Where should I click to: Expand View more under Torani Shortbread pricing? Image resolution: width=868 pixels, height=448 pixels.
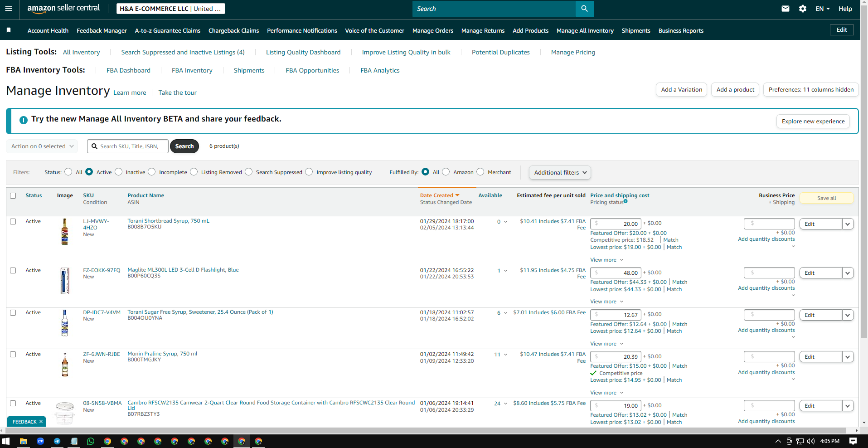[607, 260]
